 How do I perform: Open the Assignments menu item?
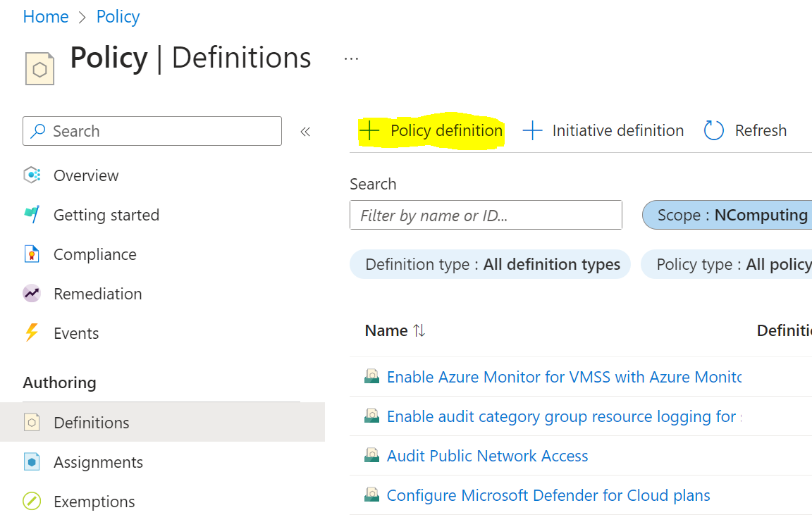click(x=98, y=462)
